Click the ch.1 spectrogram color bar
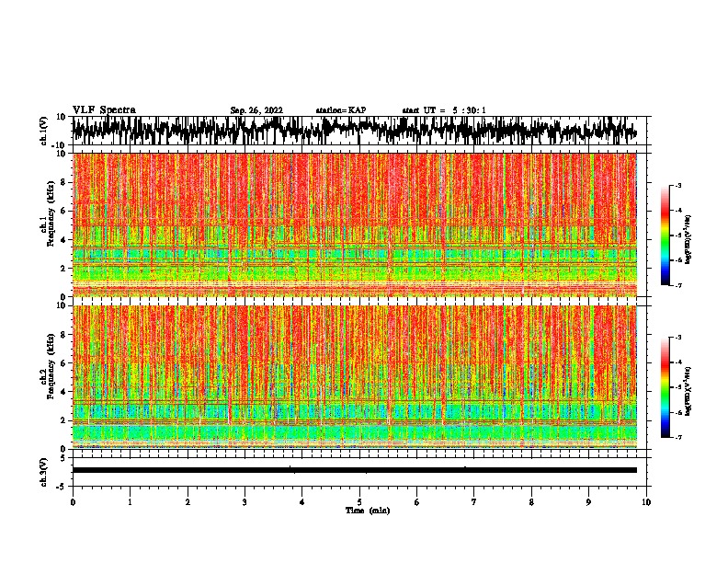This screenshot has height=563, width=728. [x=665, y=236]
